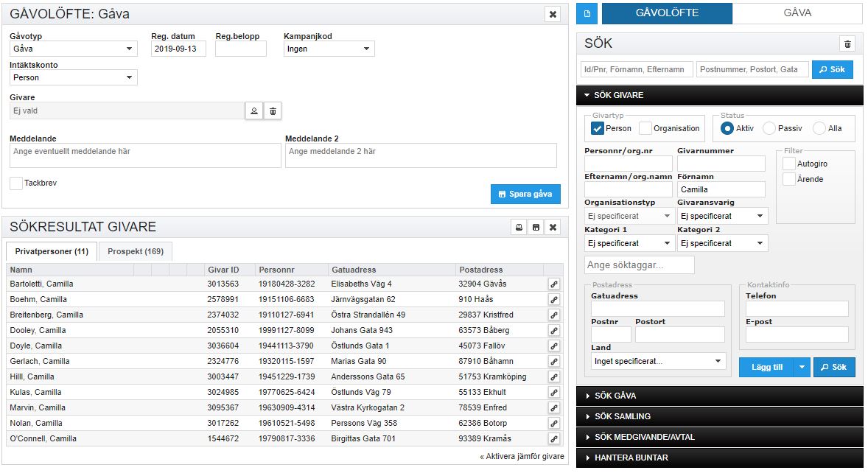
Task: Click the Spara gåva button
Action: coord(525,195)
